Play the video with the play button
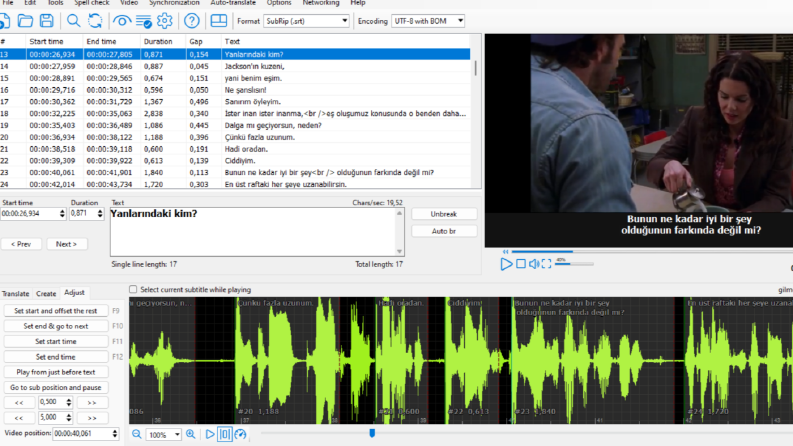Viewport: 793px width, 446px height. coord(506,264)
